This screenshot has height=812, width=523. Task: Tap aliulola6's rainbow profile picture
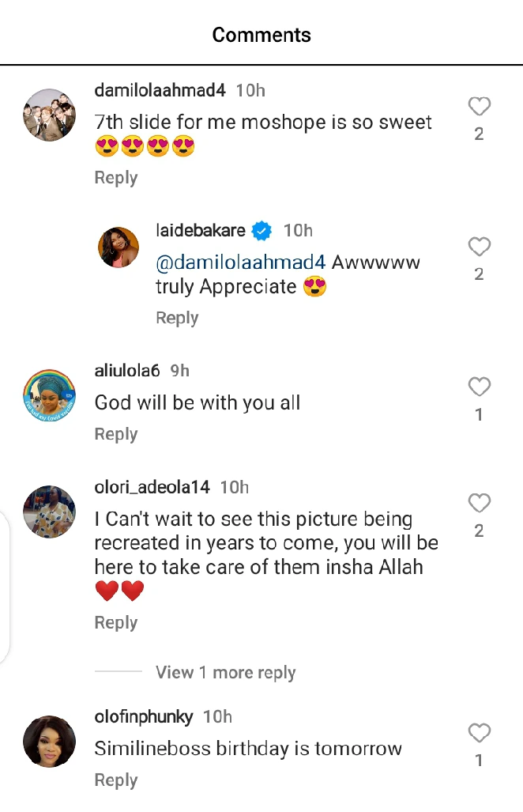(x=49, y=395)
